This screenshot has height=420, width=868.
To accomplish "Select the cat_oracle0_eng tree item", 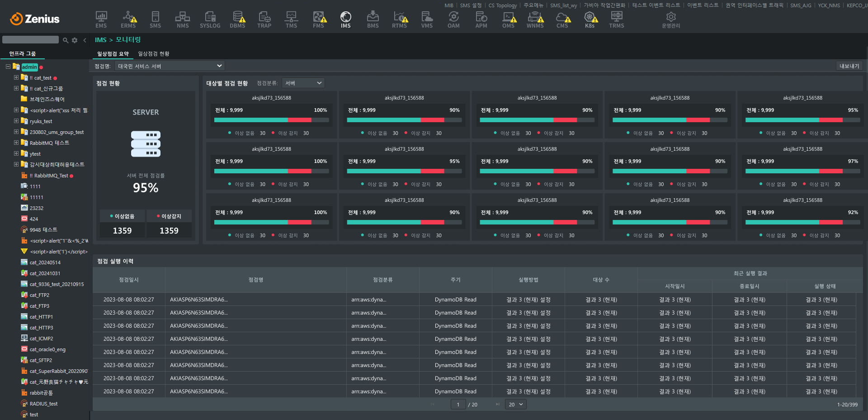I will pos(47,349).
